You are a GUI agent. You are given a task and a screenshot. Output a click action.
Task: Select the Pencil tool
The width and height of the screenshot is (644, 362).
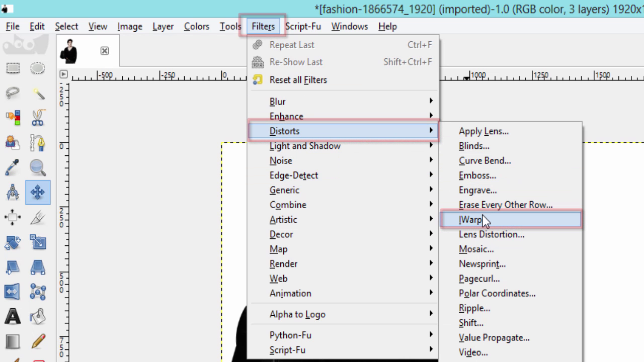(x=38, y=341)
